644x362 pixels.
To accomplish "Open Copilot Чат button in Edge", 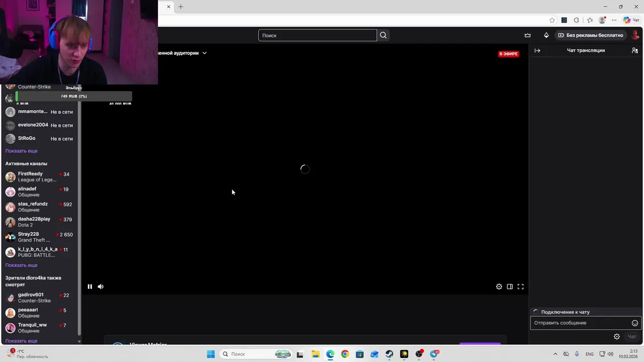I will pos(631,20).
